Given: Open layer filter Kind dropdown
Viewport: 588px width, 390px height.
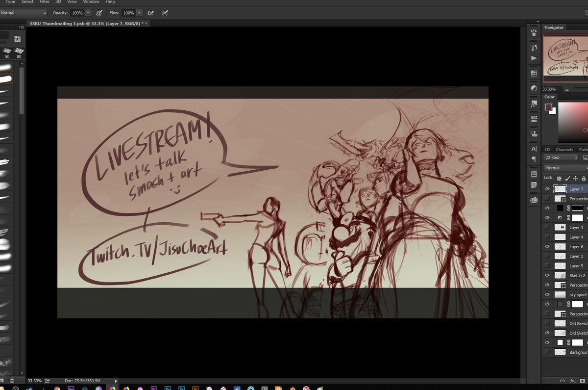Looking at the screenshot, I should [x=561, y=157].
